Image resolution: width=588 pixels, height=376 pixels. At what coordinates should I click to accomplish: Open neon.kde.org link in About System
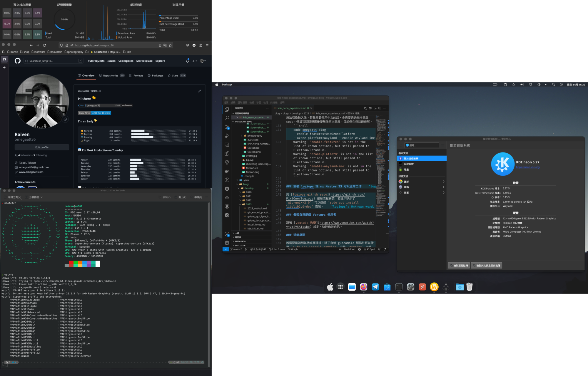click(x=528, y=167)
